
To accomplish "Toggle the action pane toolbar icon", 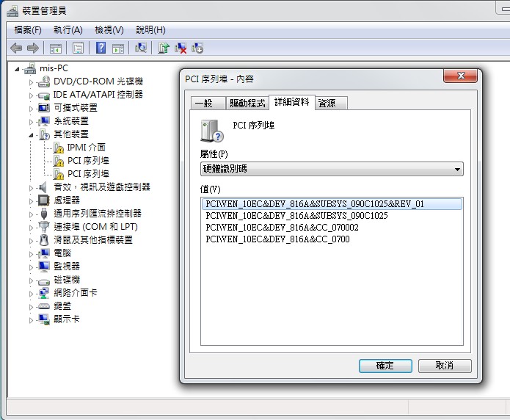I will point(118,48).
